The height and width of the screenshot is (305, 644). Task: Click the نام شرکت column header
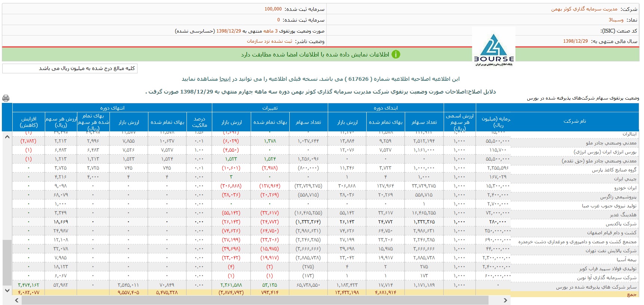click(x=574, y=121)
